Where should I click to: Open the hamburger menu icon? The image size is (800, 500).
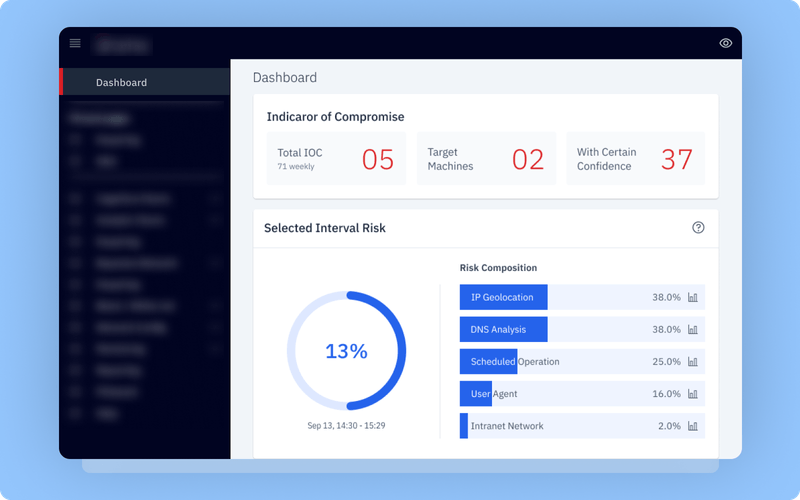tap(75, 43)
